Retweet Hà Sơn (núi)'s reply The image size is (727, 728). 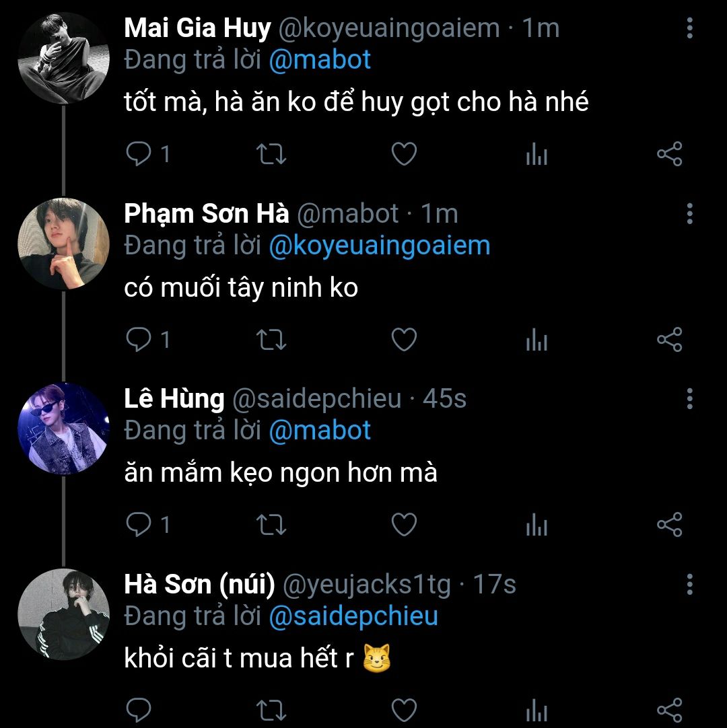click(273, 710)
